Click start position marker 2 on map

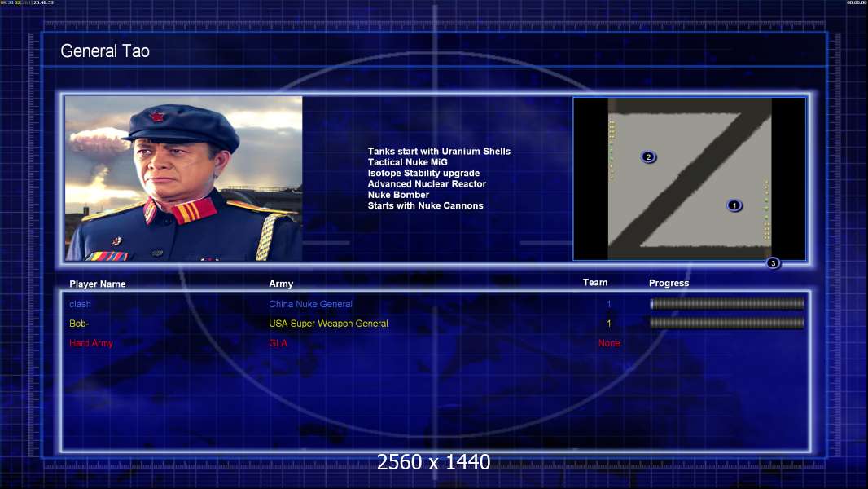(x=649, y=156)
